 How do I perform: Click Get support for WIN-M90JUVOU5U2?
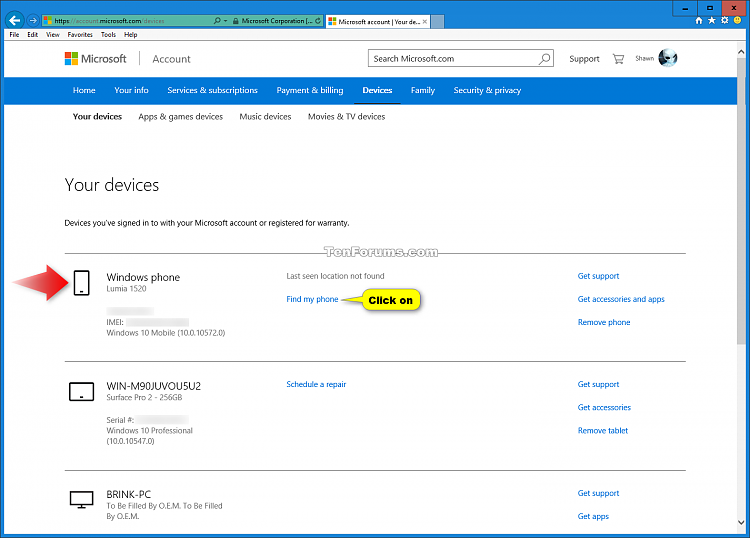pos(598,384)
